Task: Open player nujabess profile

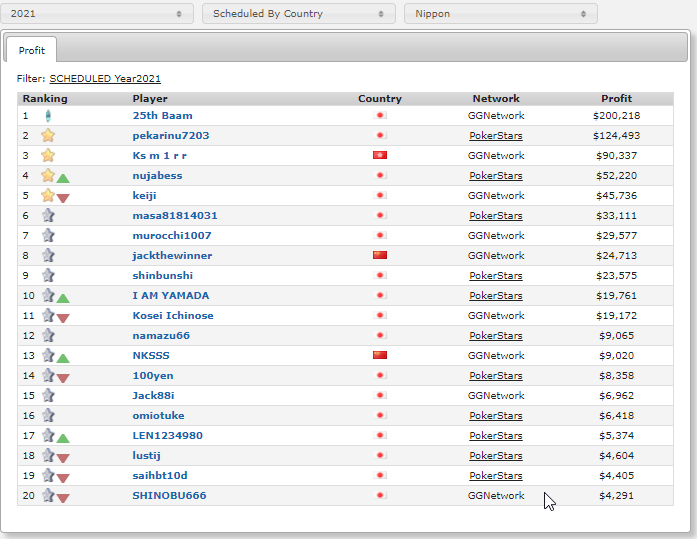Action: tap(157, 176)
